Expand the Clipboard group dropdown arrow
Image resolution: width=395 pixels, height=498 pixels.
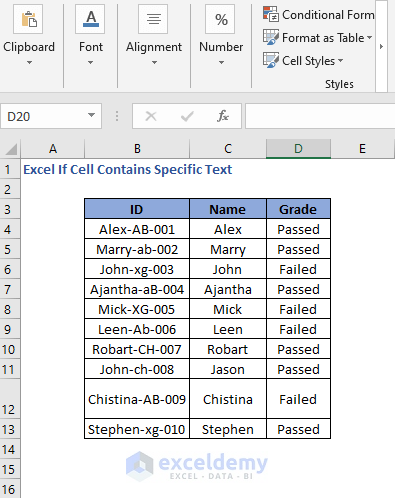tap(29, 62)
